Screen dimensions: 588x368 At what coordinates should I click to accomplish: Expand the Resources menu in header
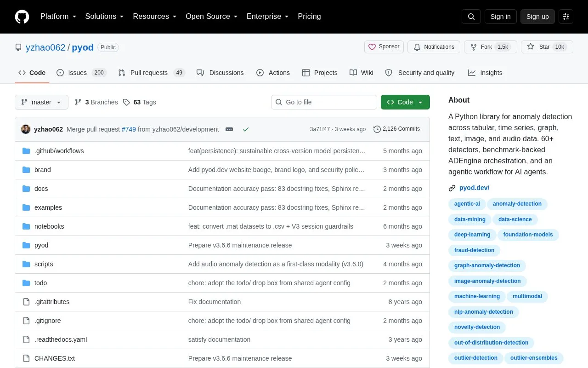click(x=155, y=17)
